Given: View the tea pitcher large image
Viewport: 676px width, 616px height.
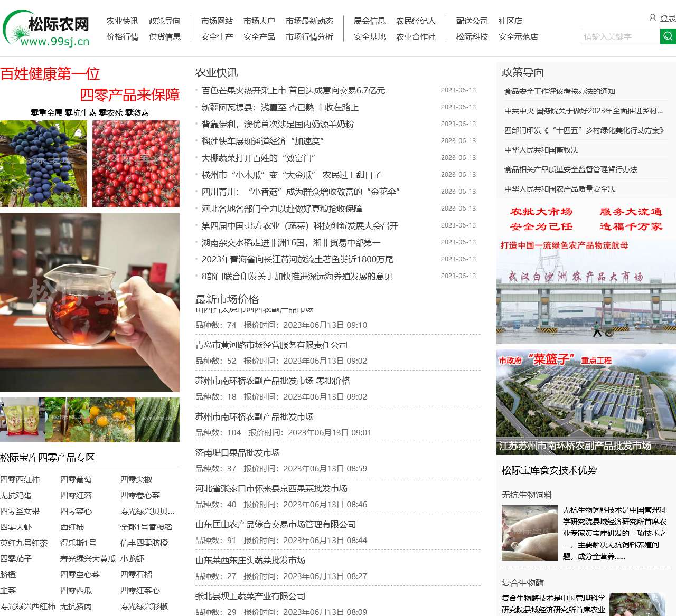Looking at the screenshot, I should tap(90, 302).
